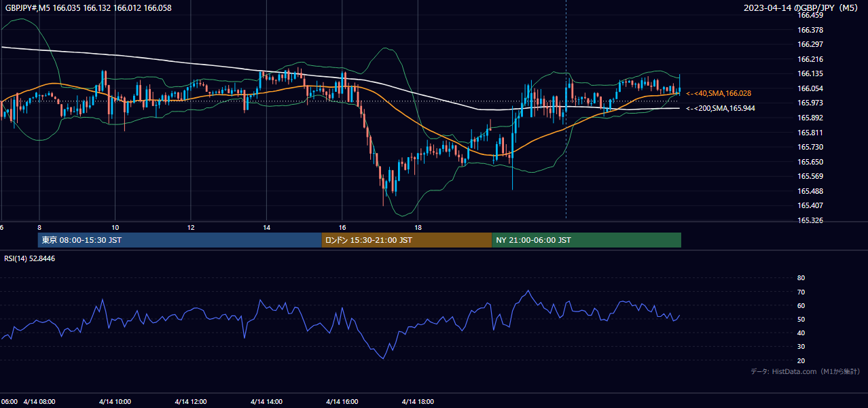Click price axis value 165.488
Screen dimensions: 868x408
coord(810,191)
